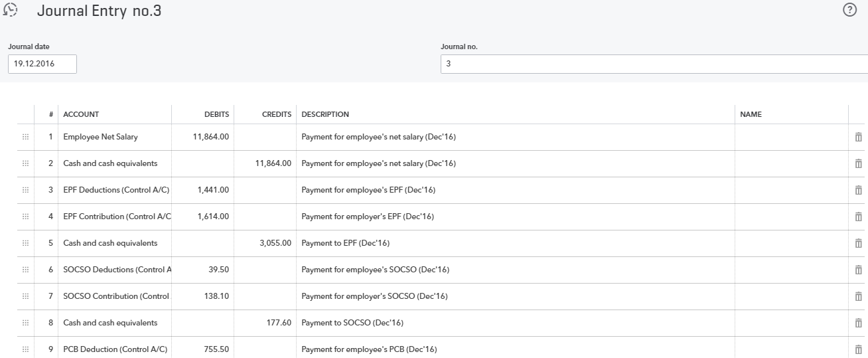This screenshot has height=358, width=868.
Task: Grab the drag handle of row 6
Action: click(25, 270)
